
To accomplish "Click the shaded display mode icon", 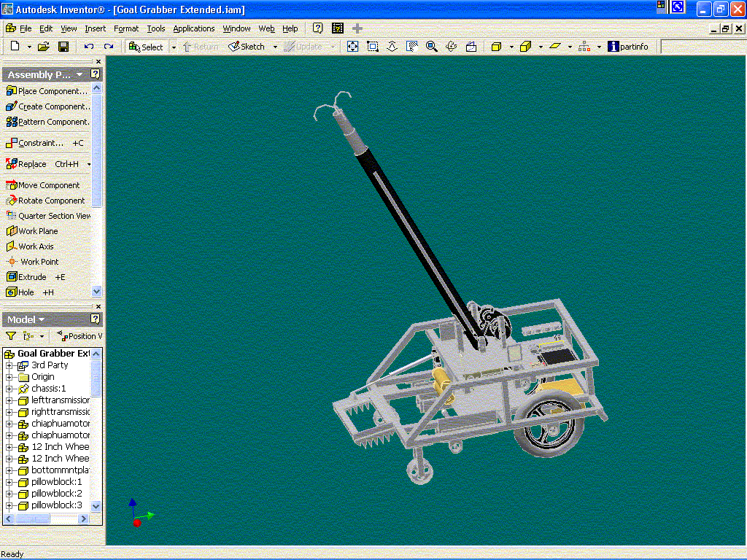I will click(496, 46).
